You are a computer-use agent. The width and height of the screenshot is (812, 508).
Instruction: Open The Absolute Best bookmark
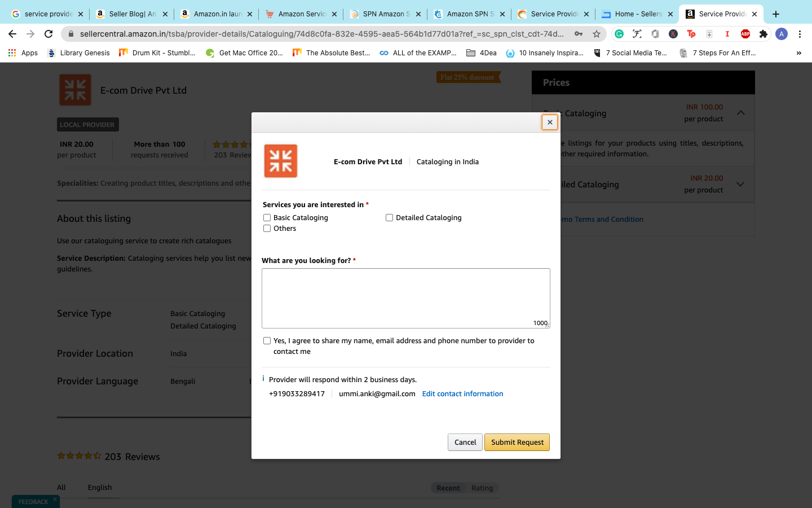332,53
